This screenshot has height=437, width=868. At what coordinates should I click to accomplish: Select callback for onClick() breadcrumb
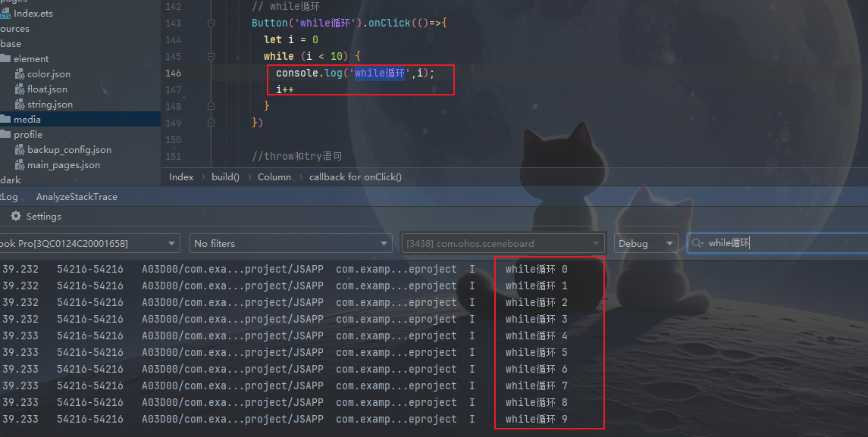tap(356, 177)
